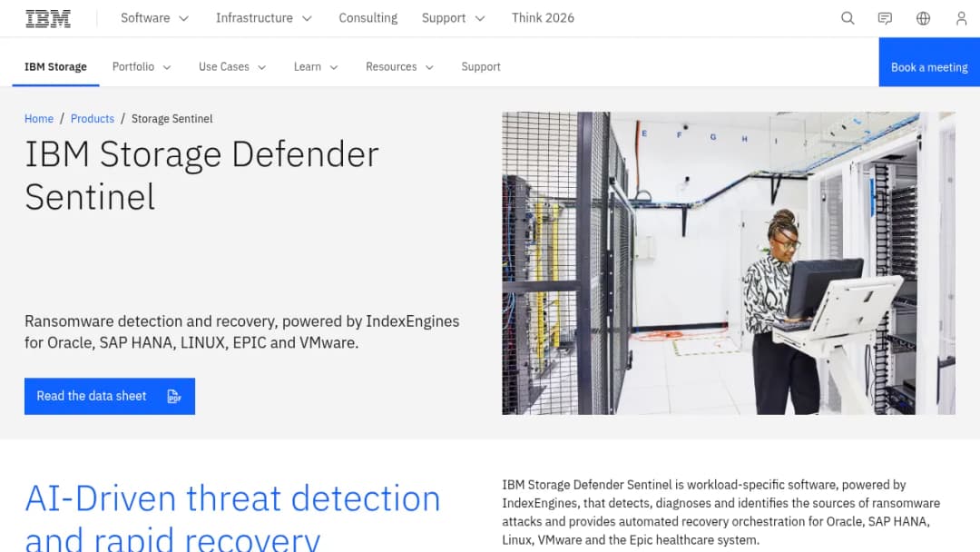
Task: Expand the Software menu
Action: coord(154,18)
